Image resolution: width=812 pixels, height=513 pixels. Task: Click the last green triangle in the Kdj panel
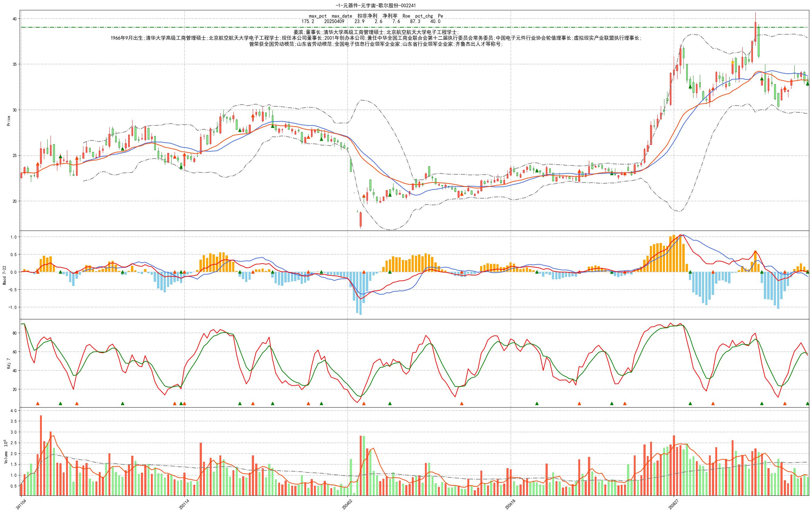808,403
